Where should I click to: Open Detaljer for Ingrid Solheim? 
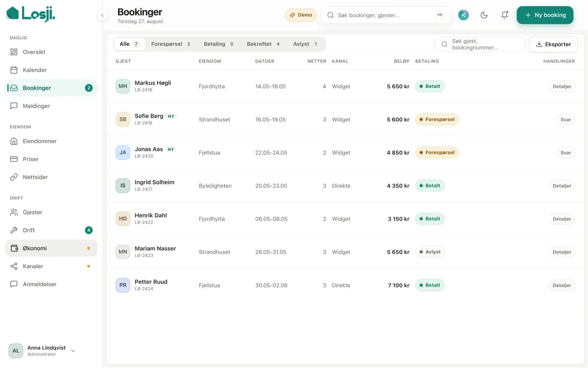click(x=562, y=186)
